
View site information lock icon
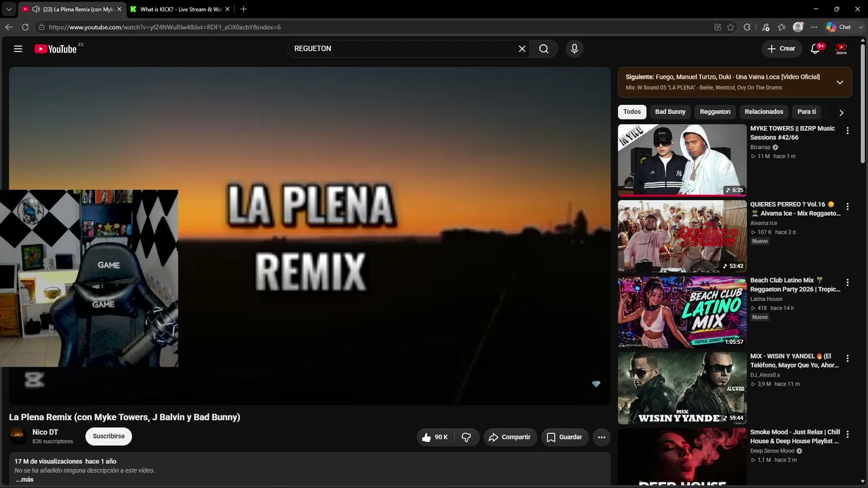[41, 27]
